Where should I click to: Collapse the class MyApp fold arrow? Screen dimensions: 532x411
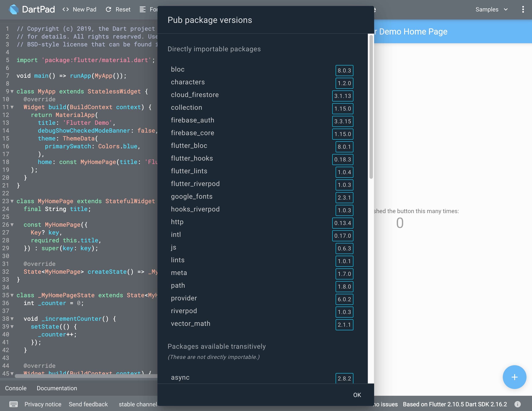pyautogui.click(x=12, y=92)
